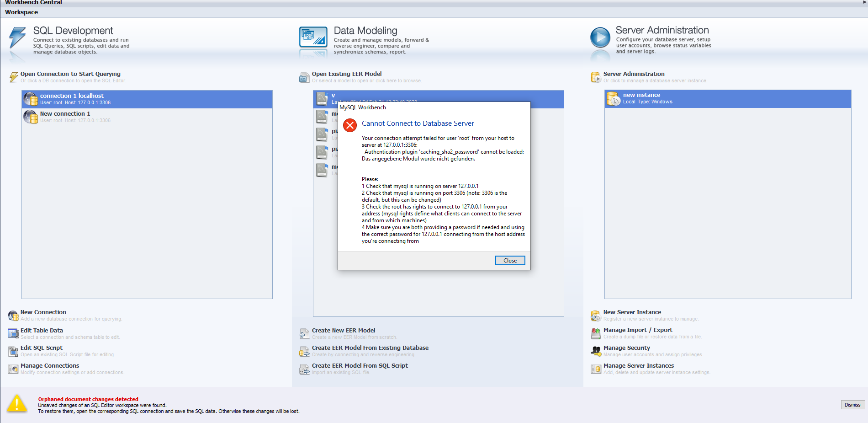Viewport: 868px width, 423px height.
Task: Close the Cannot Connect error dialog
Action: [510, 260]
